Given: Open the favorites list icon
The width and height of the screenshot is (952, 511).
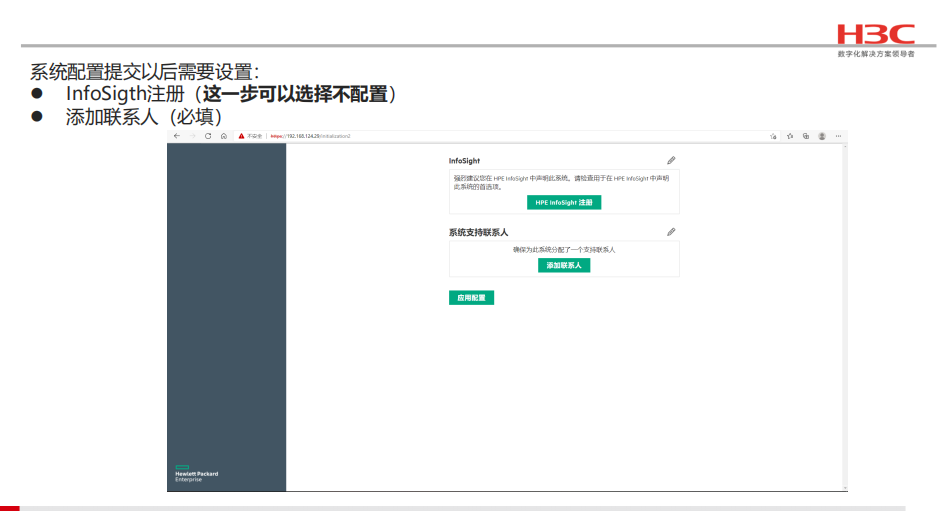Looking at the screenshot, I should 790,136.
